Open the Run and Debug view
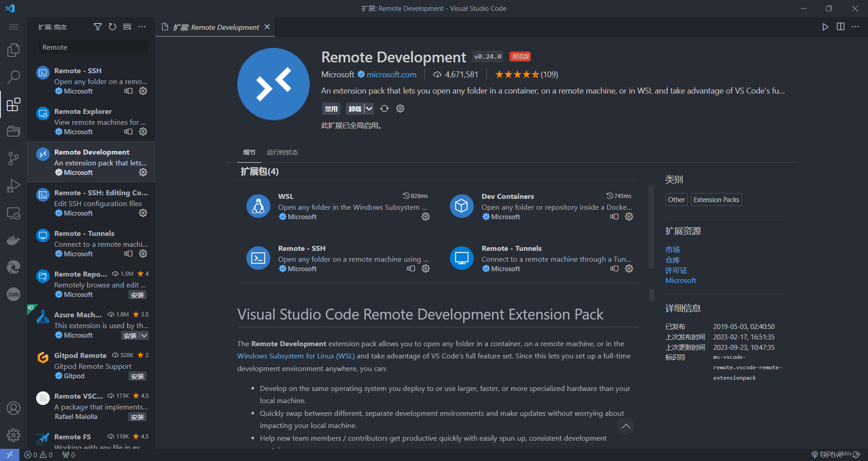This screenshot has height=461, width=868. [13, 185]
